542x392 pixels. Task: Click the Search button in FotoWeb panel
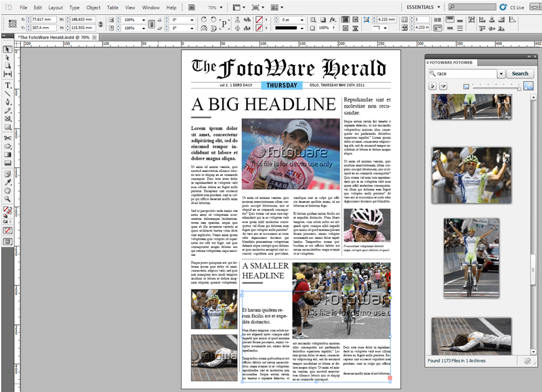pos(520,74)
